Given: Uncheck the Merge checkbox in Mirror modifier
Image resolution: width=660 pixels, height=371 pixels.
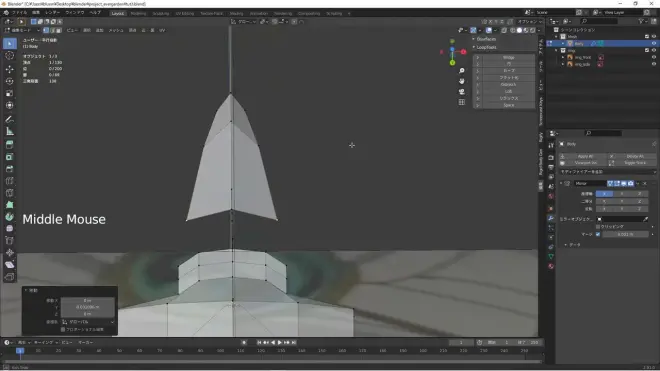Looking at the screenshot, I should tap(598, 234).
